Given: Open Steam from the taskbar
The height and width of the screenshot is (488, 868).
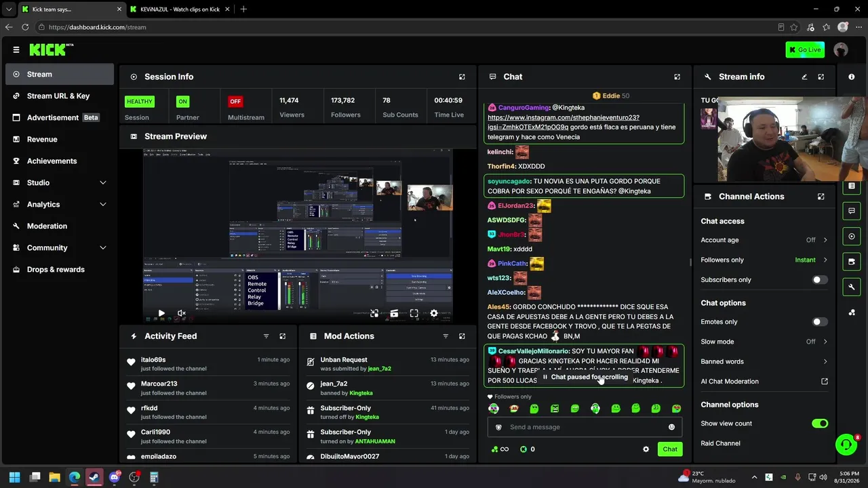Looking at the screenshot, I should pyautogui.click(x=94, y=477).
